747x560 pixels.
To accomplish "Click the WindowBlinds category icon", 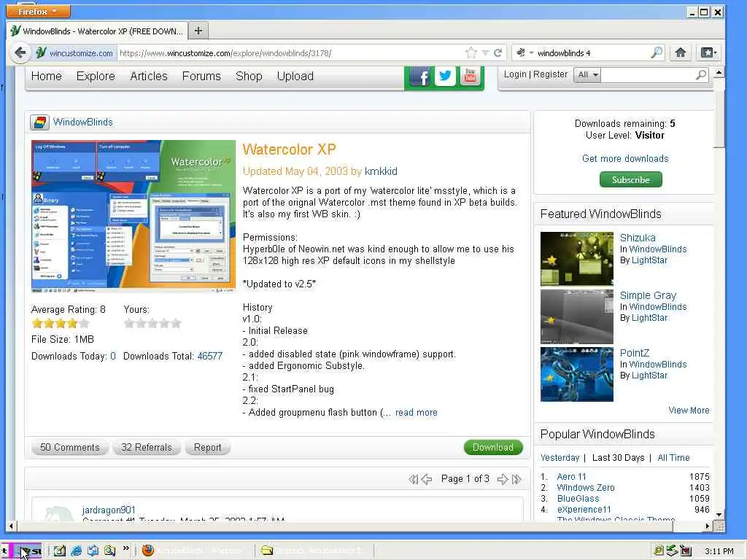I will pos(39,122).
